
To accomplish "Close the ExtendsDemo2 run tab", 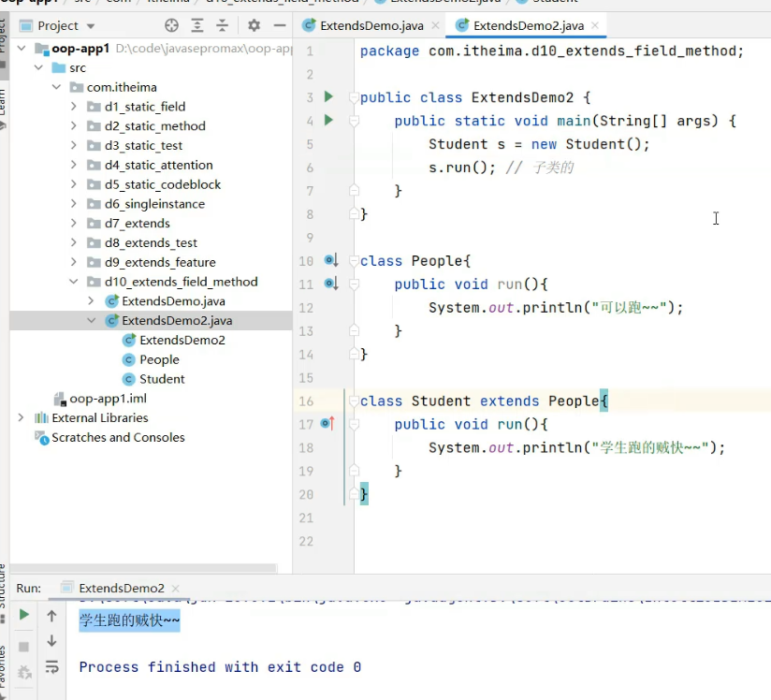I will point(175,588).
